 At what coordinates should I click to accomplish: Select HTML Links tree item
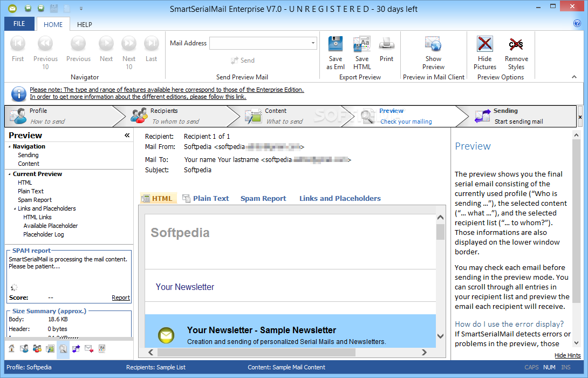[38, 217]
